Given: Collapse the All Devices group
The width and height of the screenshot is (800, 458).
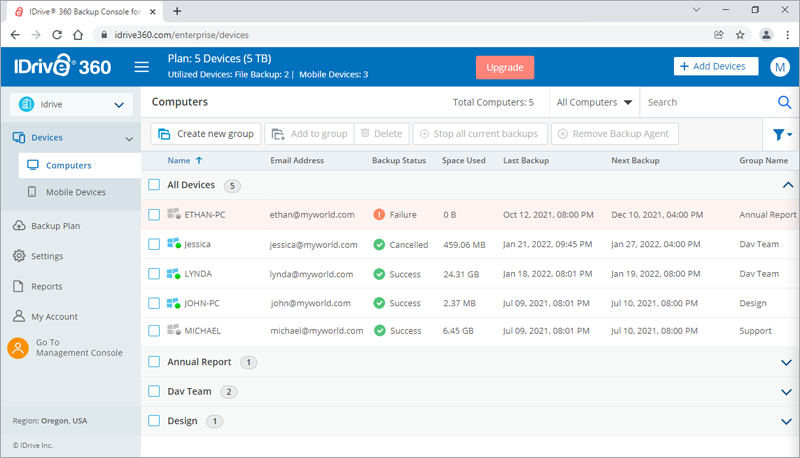Looking at the screenshot, I should (787, 185).
